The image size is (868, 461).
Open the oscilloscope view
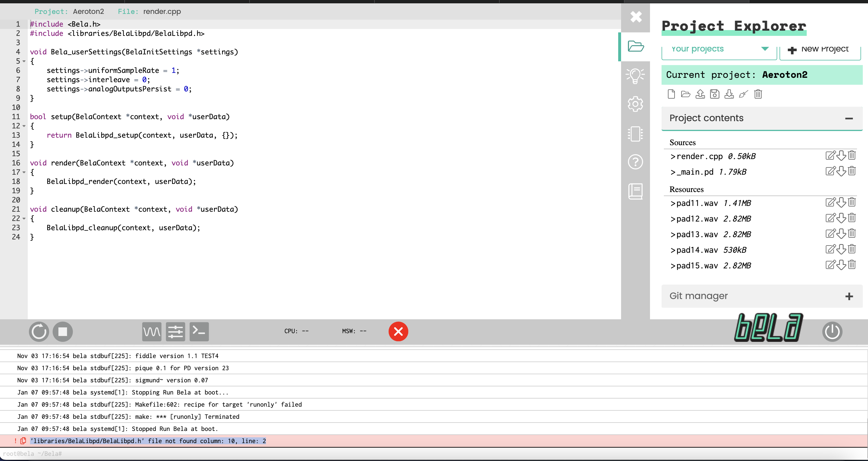tap(152, 332)
